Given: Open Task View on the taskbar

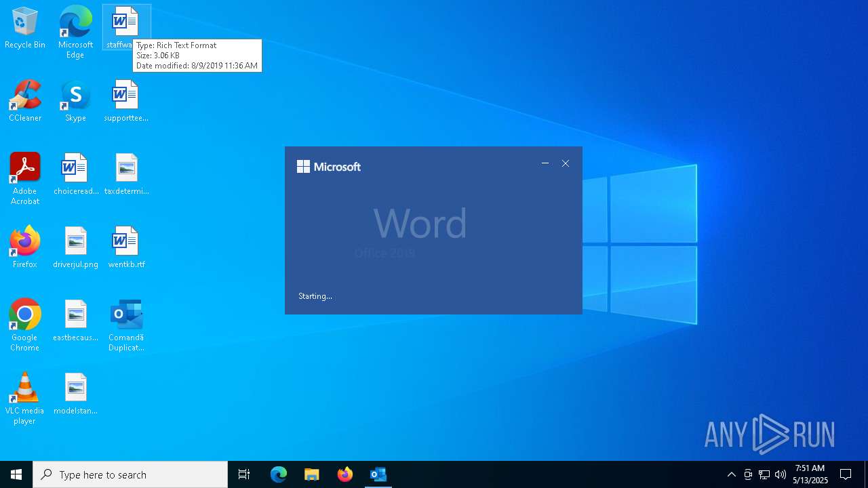Looking at the screenshot, I should point(244,474).
